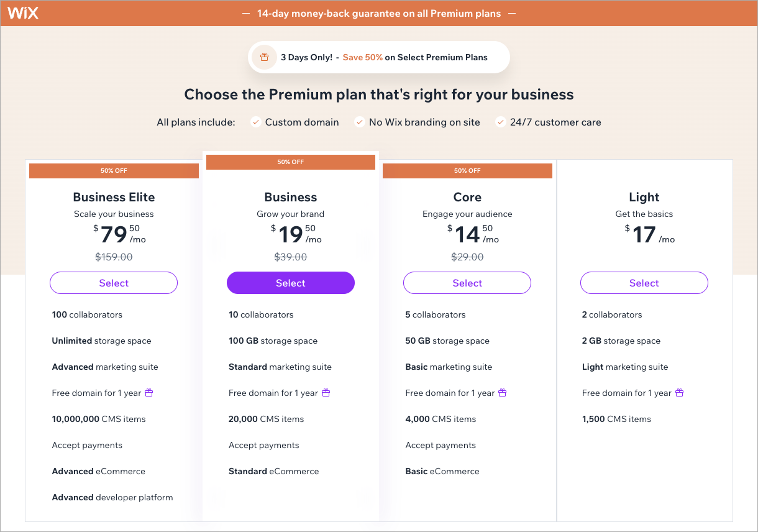Click gift icon beside Business Elite free domain
Screen dimensions: 758x532
click(149, 393)
